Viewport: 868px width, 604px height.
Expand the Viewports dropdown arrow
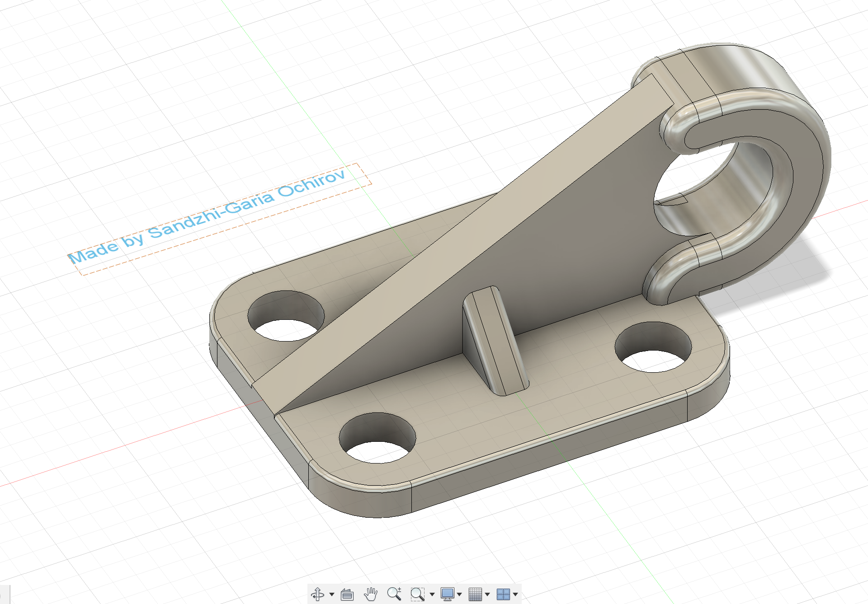pyautogui.click(x=515, y=595)
